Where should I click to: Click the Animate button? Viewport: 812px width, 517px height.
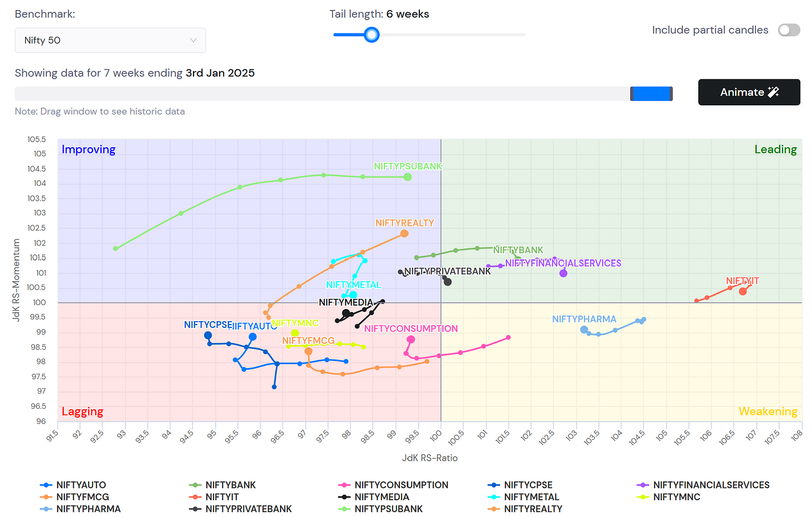point(749,92)
